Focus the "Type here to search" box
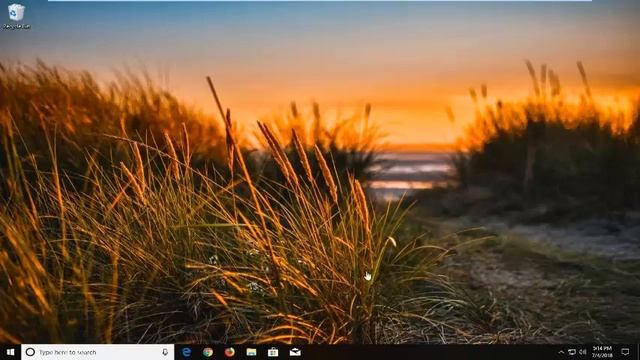Viewport: 640px width, 360px height. (98, 352)
